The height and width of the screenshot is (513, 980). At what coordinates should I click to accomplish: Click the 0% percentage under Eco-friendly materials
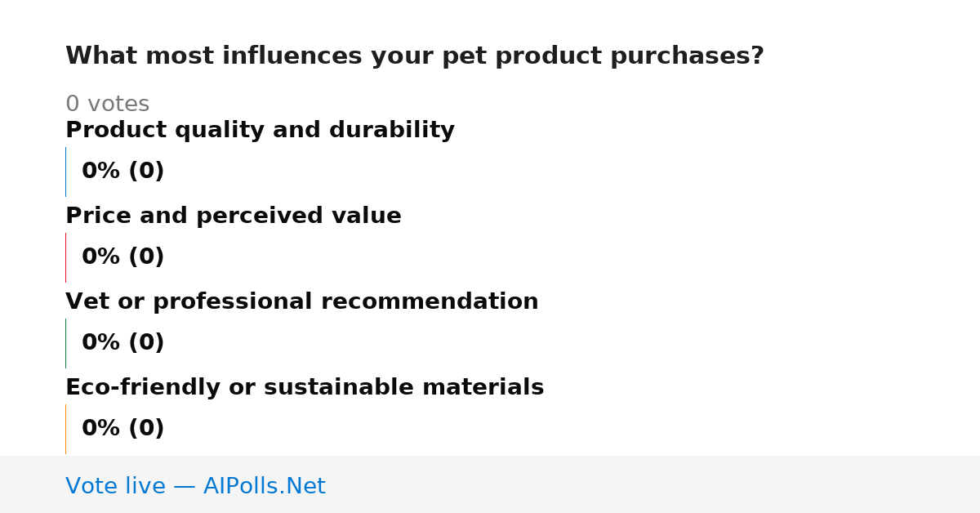tap(101, 429)
